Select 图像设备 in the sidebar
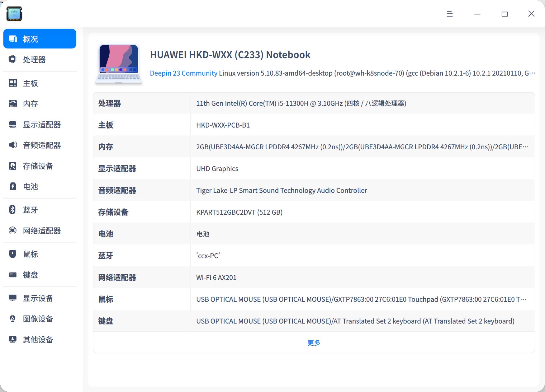This screenshot has width=545, height=392. coord(40,319)
